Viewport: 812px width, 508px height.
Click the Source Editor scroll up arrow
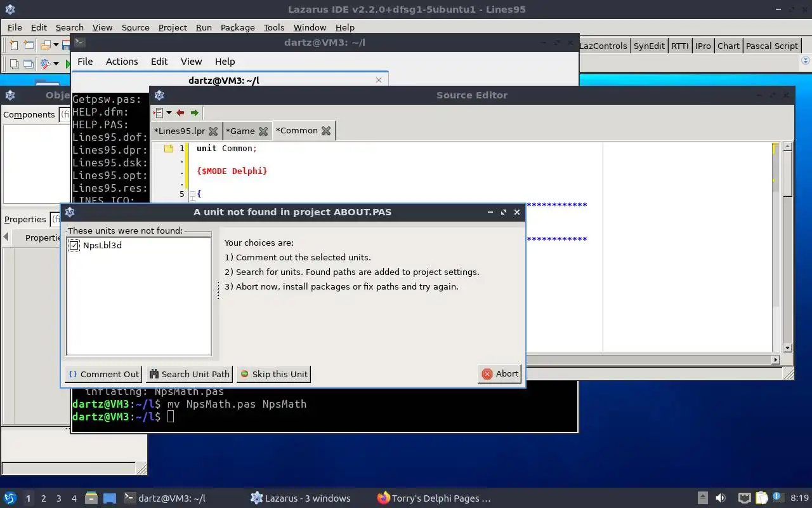[787, 146]
